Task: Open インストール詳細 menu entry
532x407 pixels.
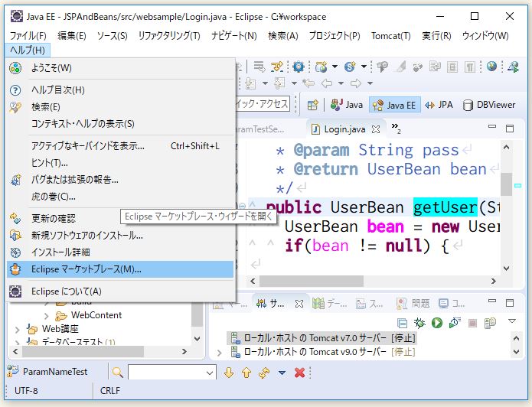Action: tap(120, 252)
